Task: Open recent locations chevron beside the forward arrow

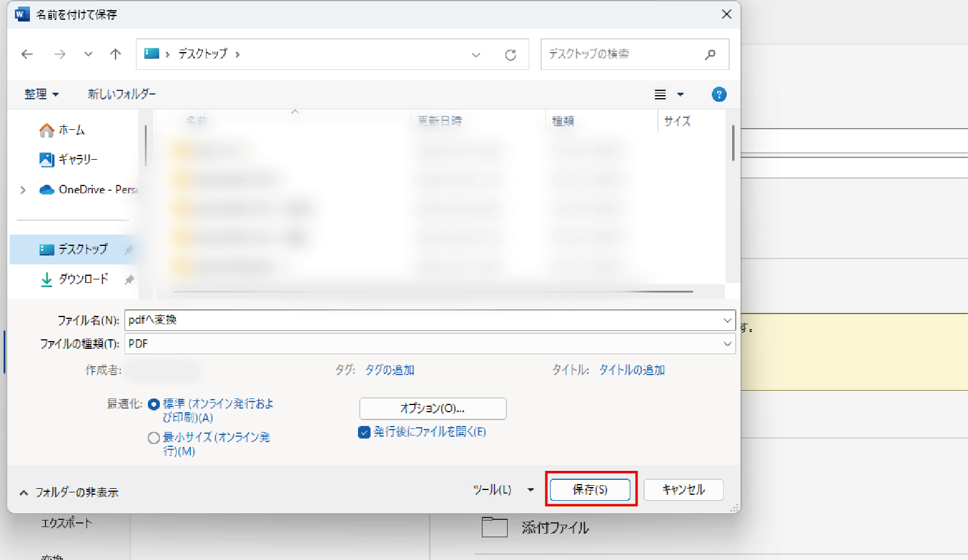Action: coord(89,54)
